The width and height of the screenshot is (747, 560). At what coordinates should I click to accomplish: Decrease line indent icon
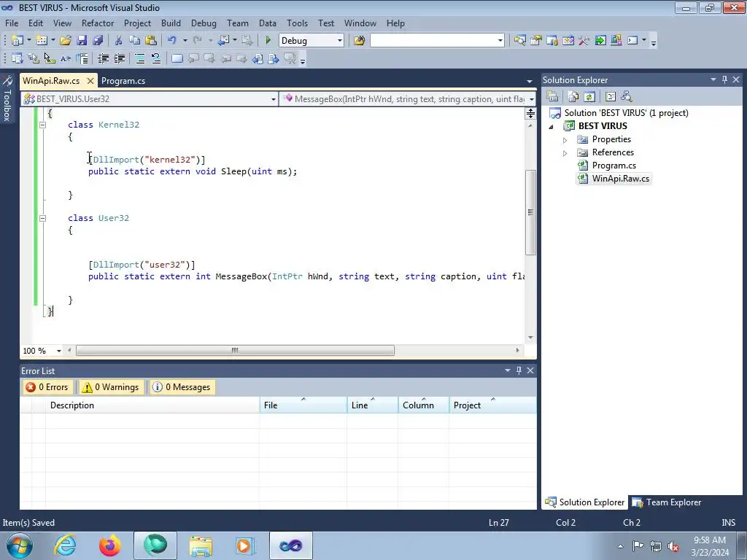point(103,58)
